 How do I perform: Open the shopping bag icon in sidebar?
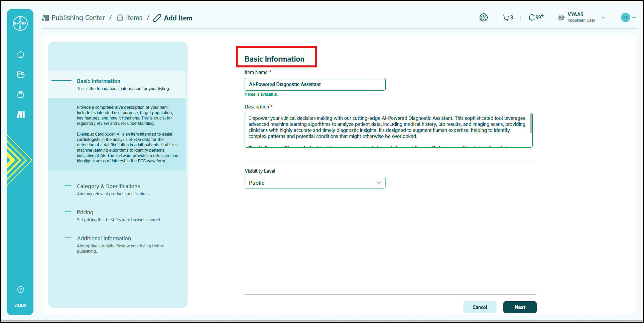pos(21,94)
